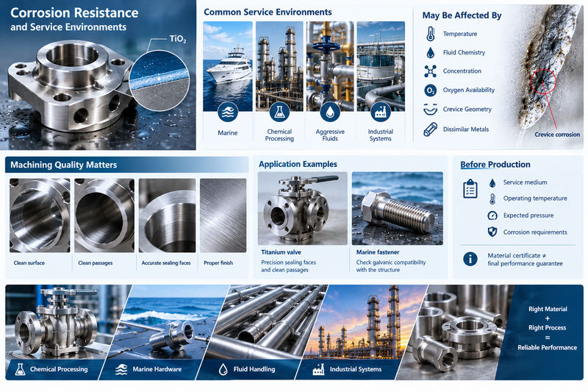Select the blue valve pipes photo
This screenshot has height=392, width=588.
[x=330, y=66]
